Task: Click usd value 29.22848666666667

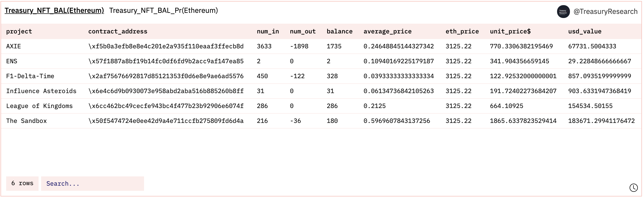Action: pos(600,61)
